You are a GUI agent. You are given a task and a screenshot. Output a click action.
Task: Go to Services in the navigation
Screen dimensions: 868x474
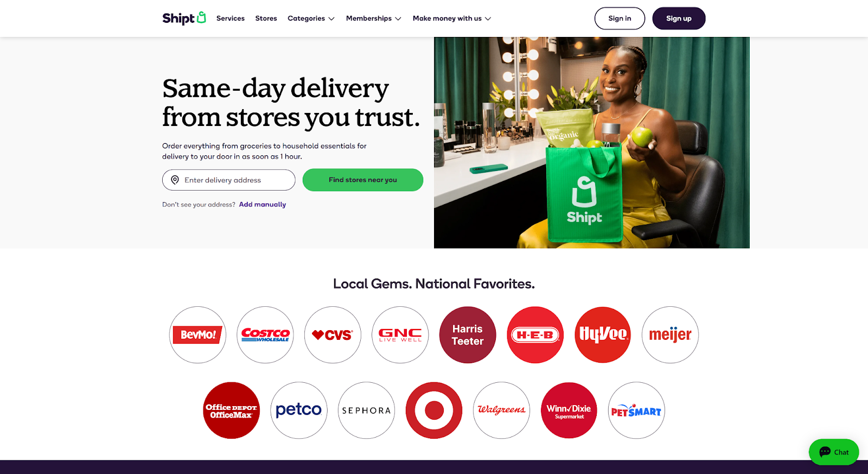click(x=231, y=18)
